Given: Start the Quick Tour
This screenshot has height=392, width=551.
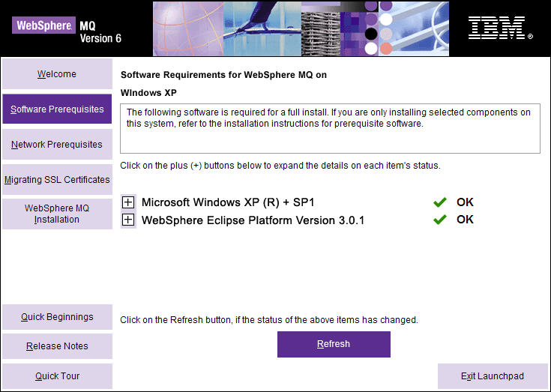Looking at the screenshot, I should tap(57, 376).
